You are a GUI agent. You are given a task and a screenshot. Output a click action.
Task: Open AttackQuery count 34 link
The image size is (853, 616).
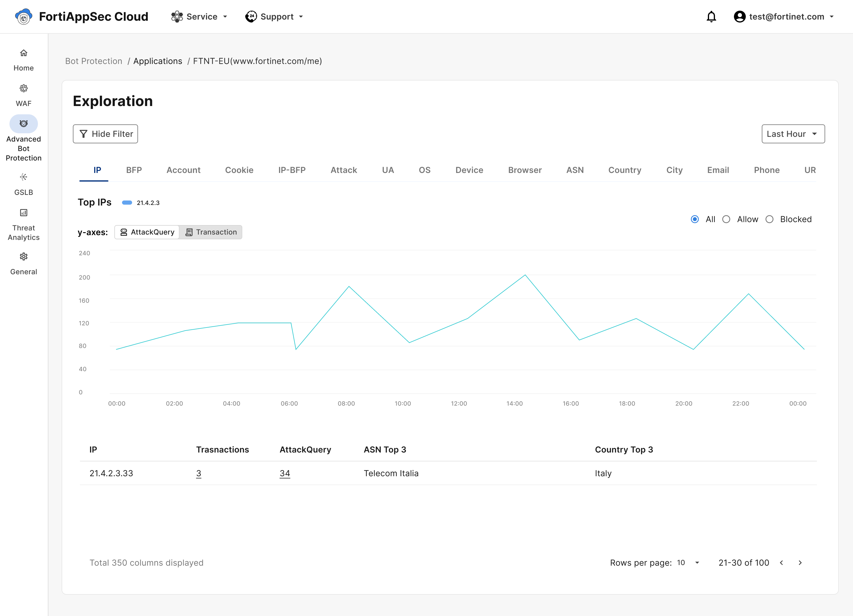pos(285,473)
